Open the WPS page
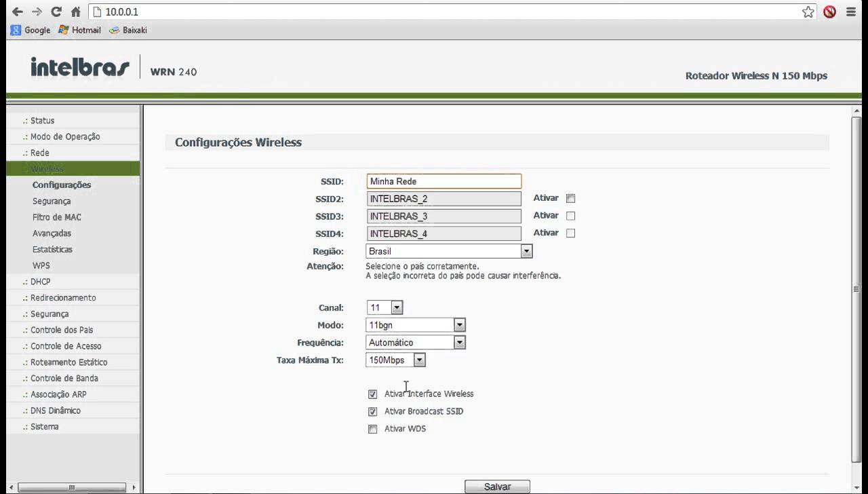 [x=41, y=265]
